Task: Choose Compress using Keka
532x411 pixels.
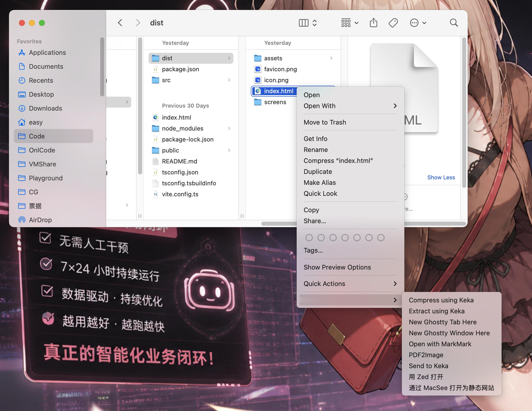Action: (451, 300)
